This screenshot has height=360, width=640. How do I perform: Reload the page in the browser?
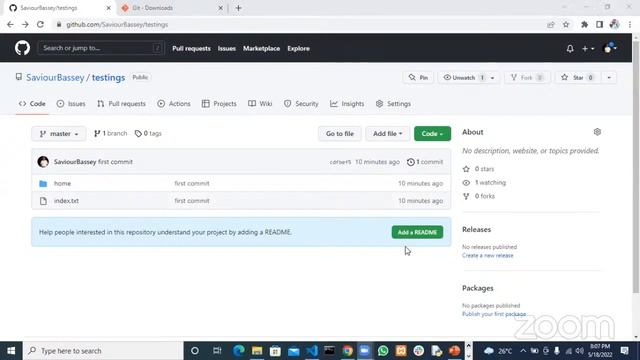[40, 24]
